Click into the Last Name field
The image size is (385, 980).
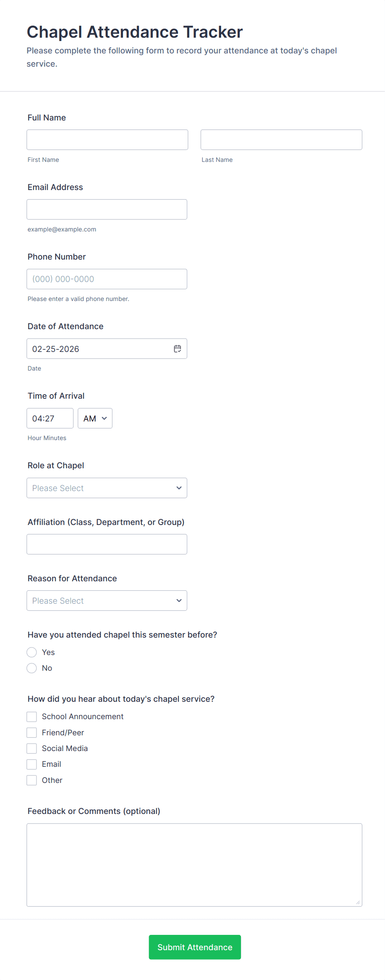281,140
